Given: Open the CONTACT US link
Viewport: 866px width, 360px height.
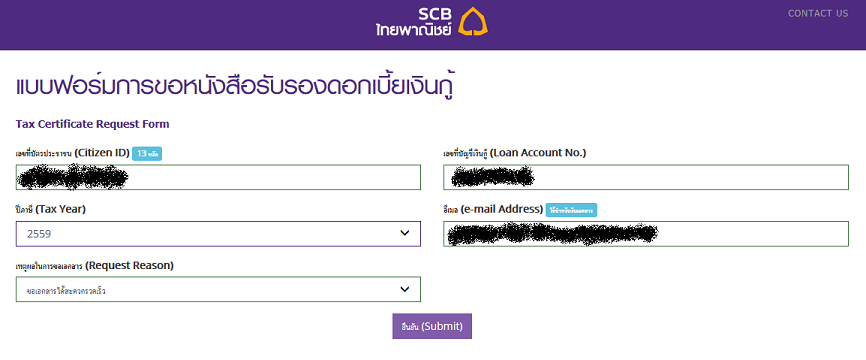Looking at the screenshot, I should [818, 13].
